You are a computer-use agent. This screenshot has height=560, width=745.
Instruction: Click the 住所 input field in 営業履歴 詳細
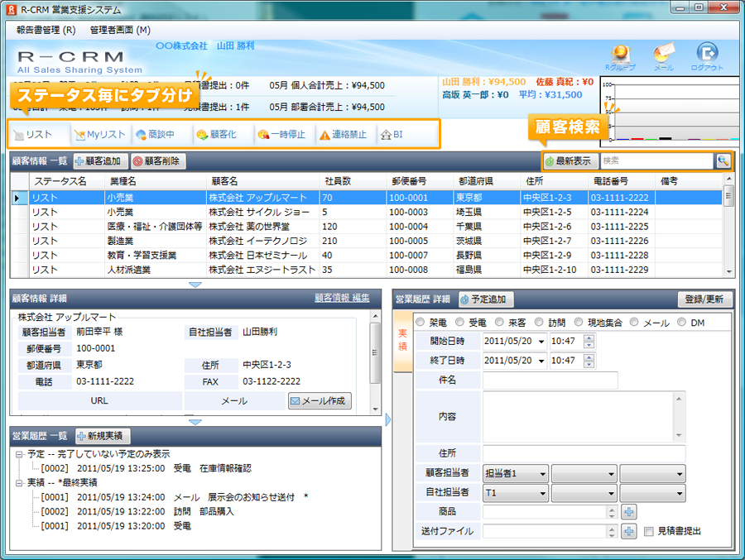click(x=584, y=453)
